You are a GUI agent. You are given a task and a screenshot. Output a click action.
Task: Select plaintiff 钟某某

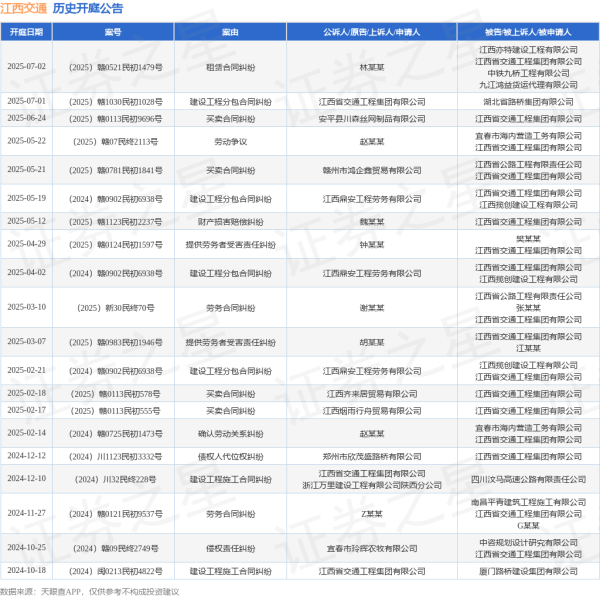tap(372, 245)
